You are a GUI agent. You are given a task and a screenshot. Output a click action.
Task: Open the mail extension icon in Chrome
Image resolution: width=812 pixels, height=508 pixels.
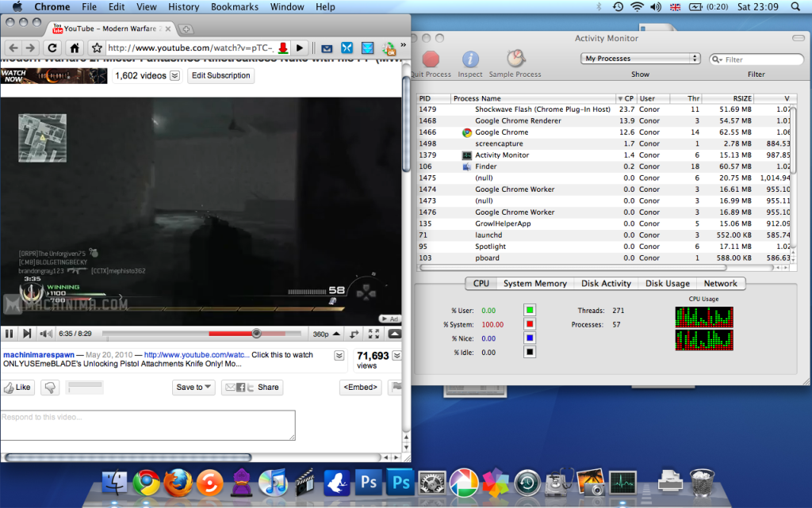(x=327, y=48)
